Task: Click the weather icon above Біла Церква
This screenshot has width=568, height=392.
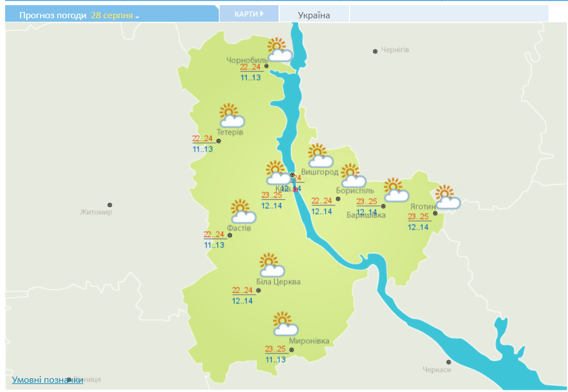Action: (272, 265)
